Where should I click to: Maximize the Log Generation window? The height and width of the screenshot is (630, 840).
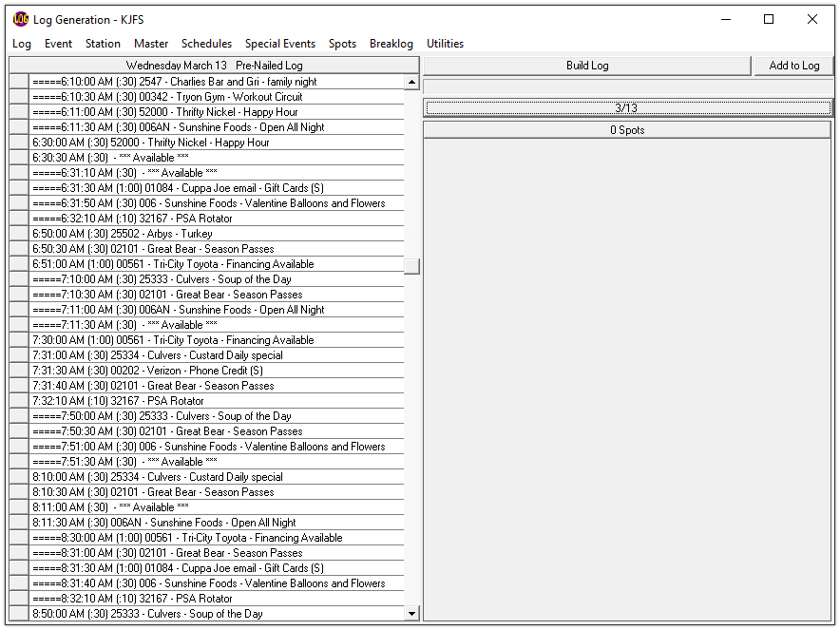point(769,19)
